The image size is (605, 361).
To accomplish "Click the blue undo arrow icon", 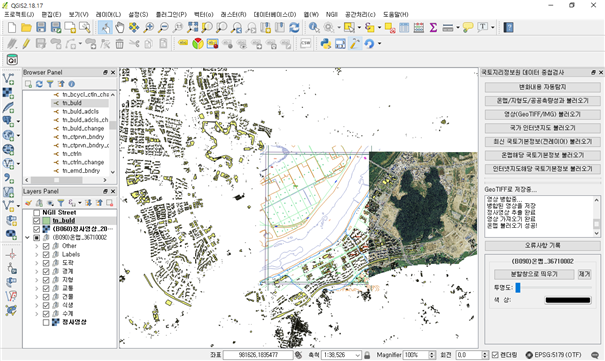I will point(369,44).
